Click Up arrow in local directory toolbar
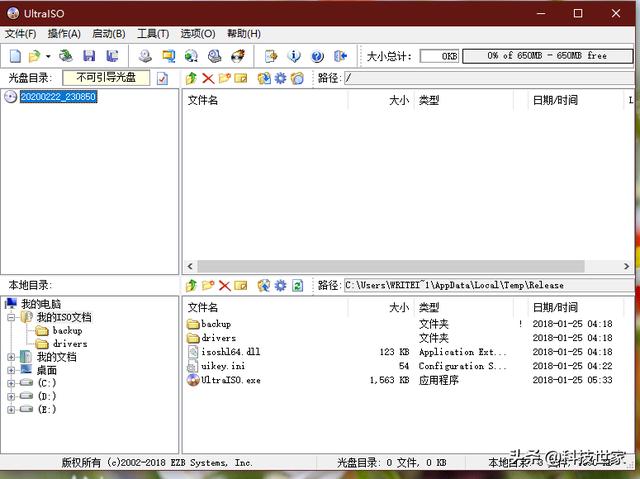 [x=191, y=285]
